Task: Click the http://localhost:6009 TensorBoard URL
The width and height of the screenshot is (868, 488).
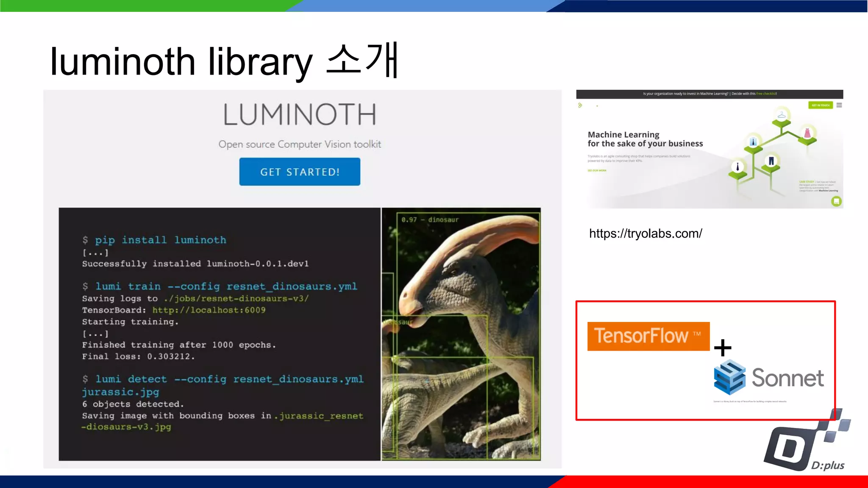Action: (x=209, y=310)
